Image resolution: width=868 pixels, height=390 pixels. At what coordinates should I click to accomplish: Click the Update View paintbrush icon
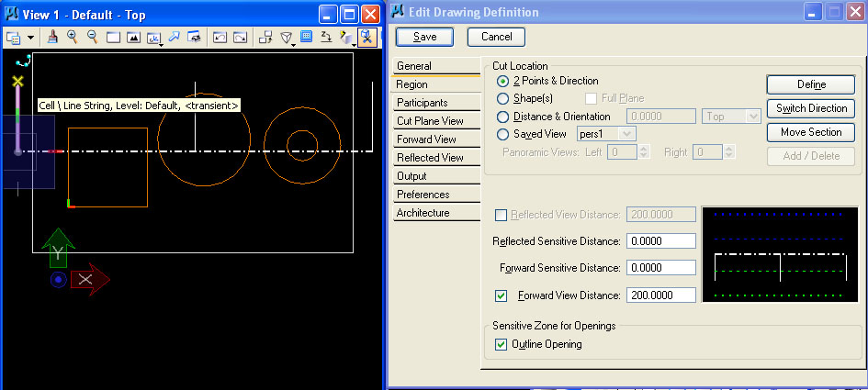52,37
